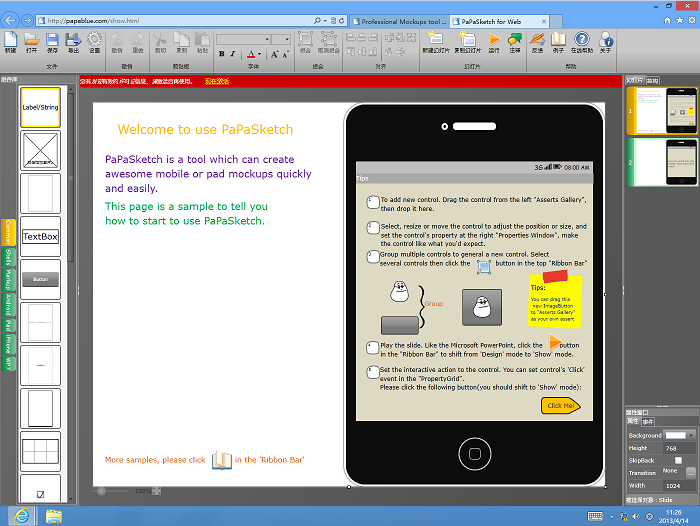Run the slideshow with the orange play icon
Screen dimensions: 700x526
point(494,42)
